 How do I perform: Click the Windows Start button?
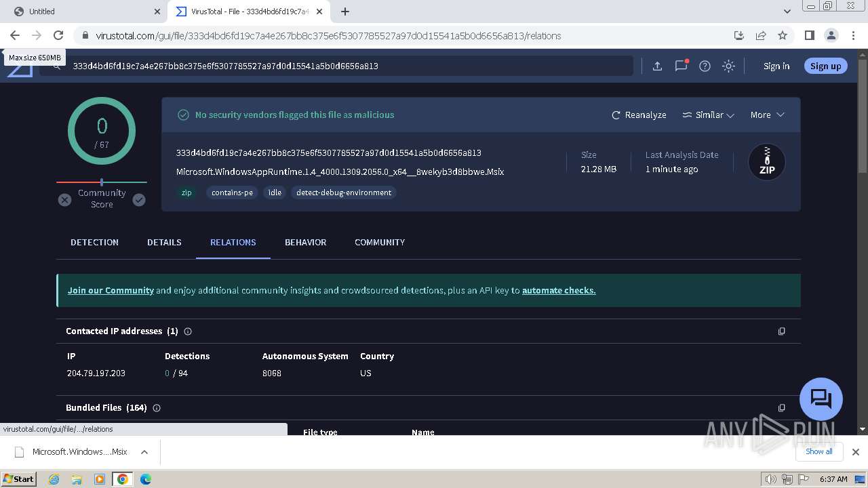pos(19,479)
